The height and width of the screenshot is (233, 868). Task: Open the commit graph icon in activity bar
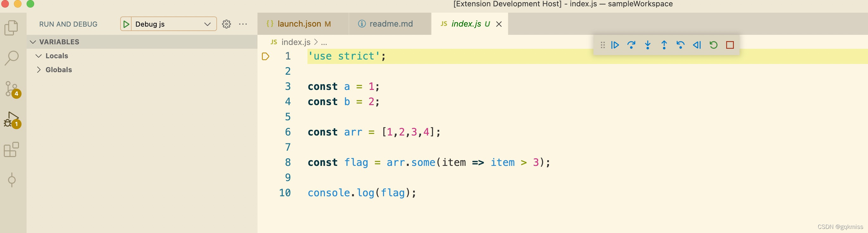tap(12, 180)
